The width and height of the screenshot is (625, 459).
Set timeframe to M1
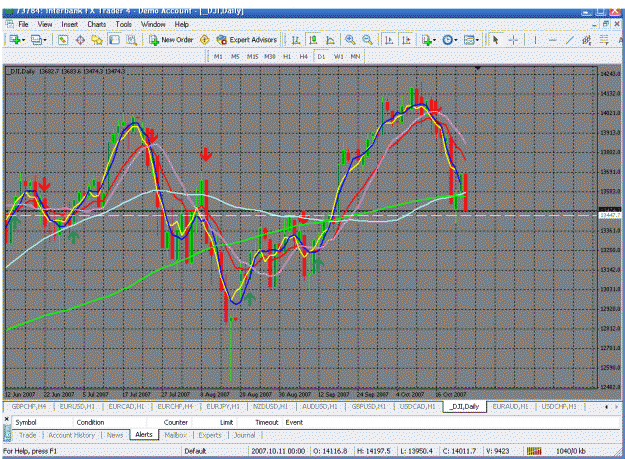pyautogui.click(x=218, y=57)
